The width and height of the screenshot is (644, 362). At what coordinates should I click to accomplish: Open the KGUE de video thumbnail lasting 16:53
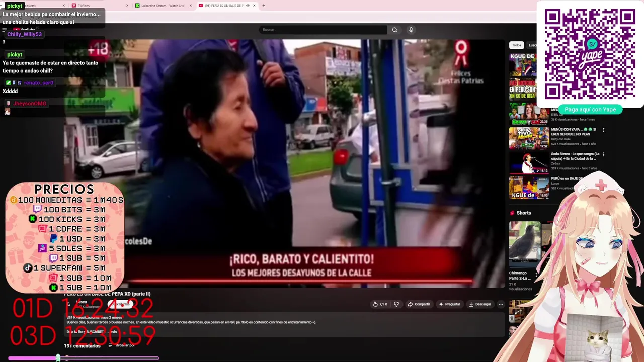529,188
